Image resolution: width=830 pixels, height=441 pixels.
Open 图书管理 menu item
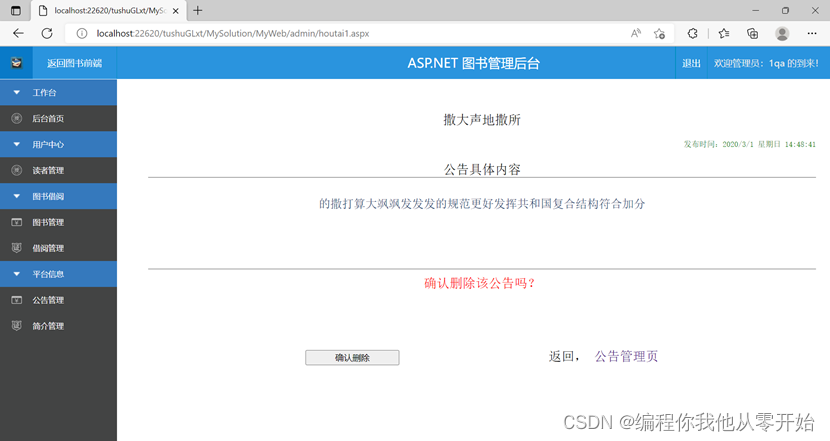[58, 222]
